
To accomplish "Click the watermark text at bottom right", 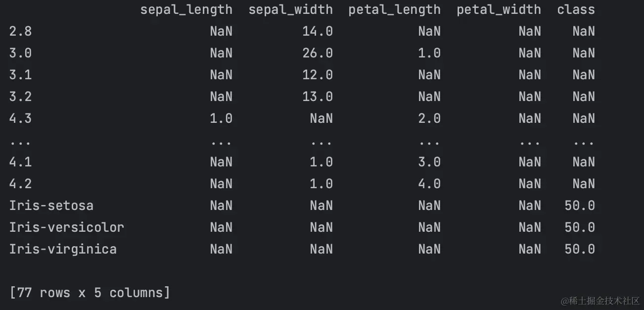I will click(600, 301).
